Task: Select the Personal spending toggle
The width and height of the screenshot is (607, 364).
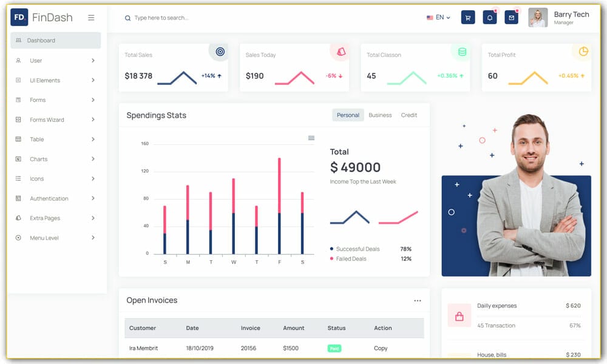Action: coord(347,115)
